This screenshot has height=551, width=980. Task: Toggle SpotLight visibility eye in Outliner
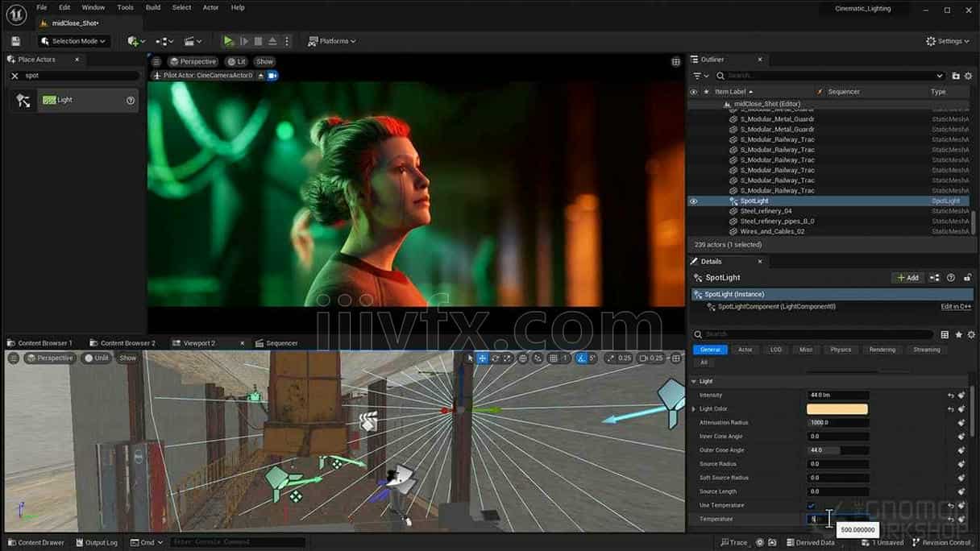(693, 201)
